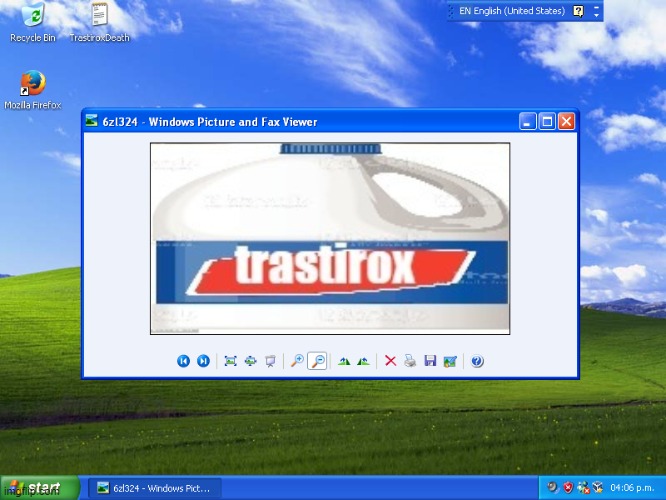Click the red shield security tray icon

coord(568,487)
